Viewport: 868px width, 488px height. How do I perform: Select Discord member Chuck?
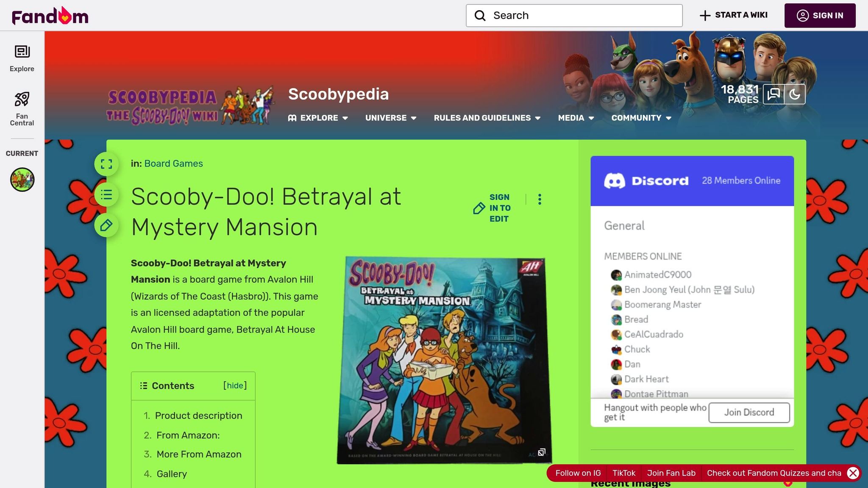tap(637, 349)
